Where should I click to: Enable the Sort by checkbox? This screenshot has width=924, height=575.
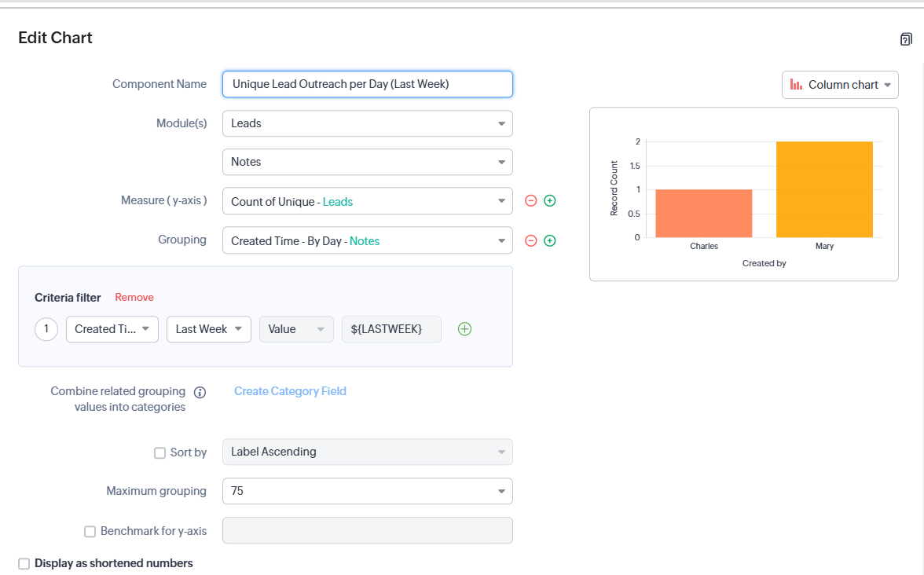pyautogui.click(x=160, y=452)
